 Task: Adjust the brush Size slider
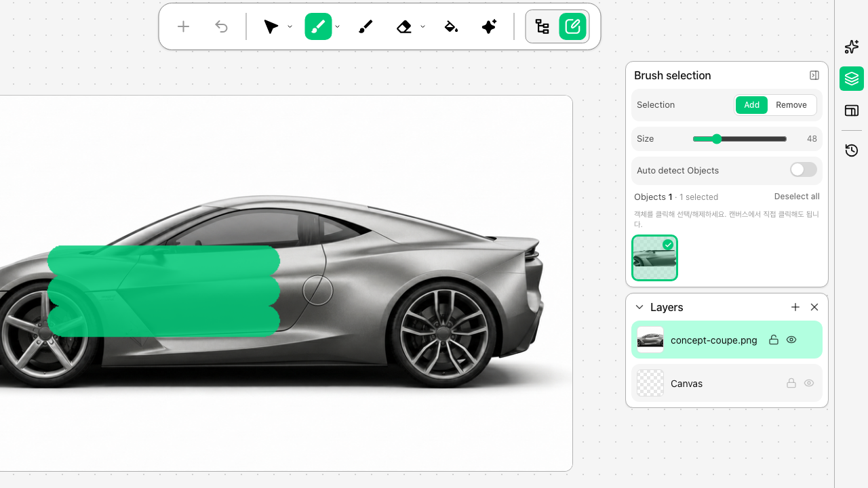(739, 139)
